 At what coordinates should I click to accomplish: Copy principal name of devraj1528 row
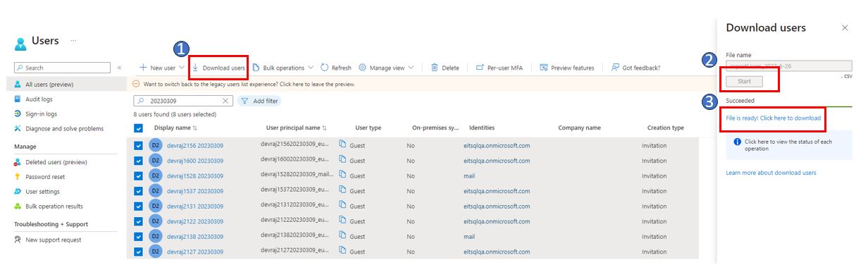[x=343, y=175]
